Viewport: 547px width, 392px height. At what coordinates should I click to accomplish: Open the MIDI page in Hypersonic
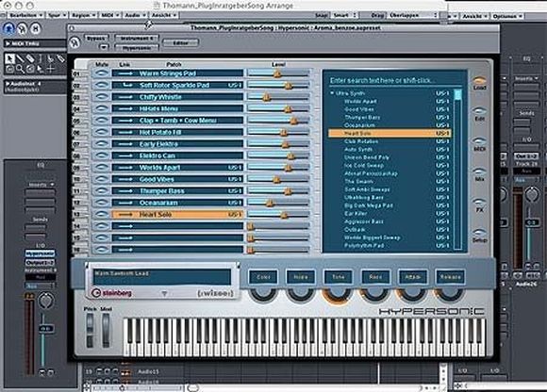[480, 144]
